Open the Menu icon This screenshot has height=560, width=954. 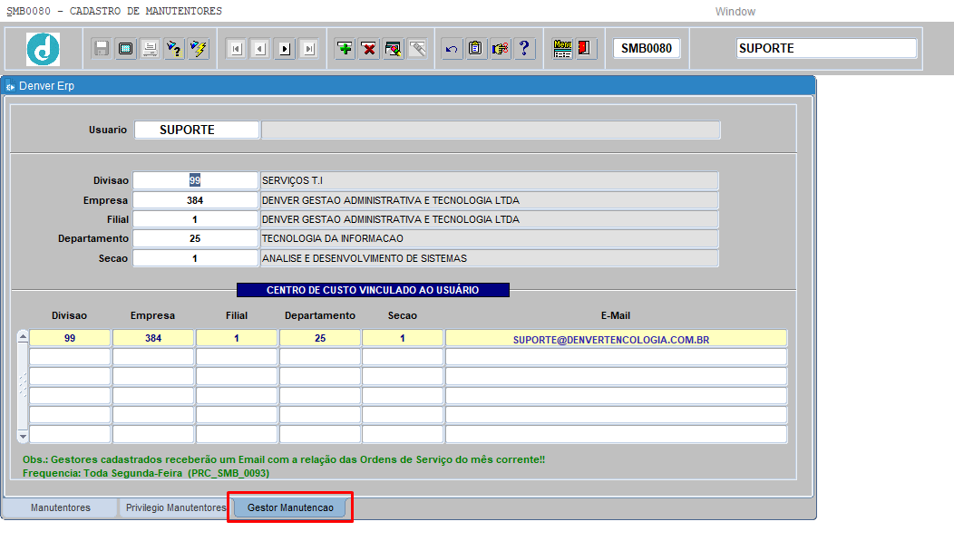click(x=562, y=49)
